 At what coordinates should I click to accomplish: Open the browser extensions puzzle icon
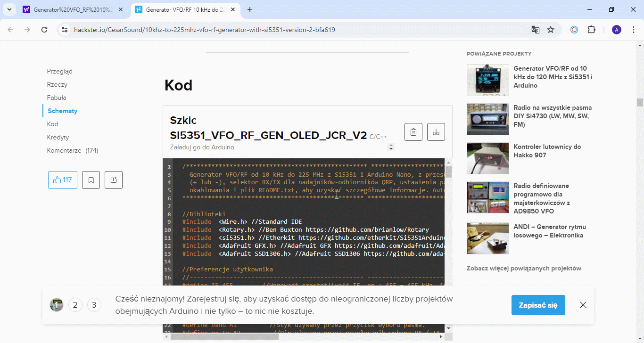(x=591, y=30)
